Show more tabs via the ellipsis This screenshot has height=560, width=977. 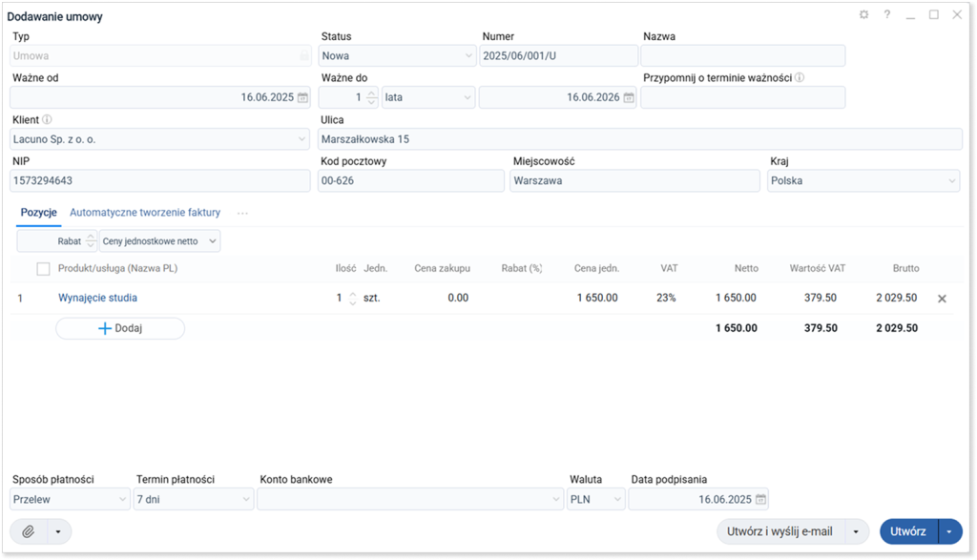242,213
